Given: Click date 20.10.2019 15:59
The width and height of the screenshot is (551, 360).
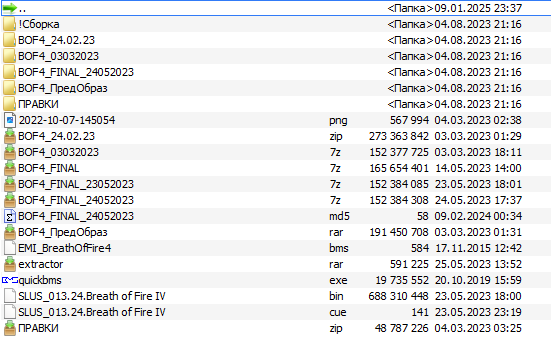Looking at the screenshot, I should (478, 280).
